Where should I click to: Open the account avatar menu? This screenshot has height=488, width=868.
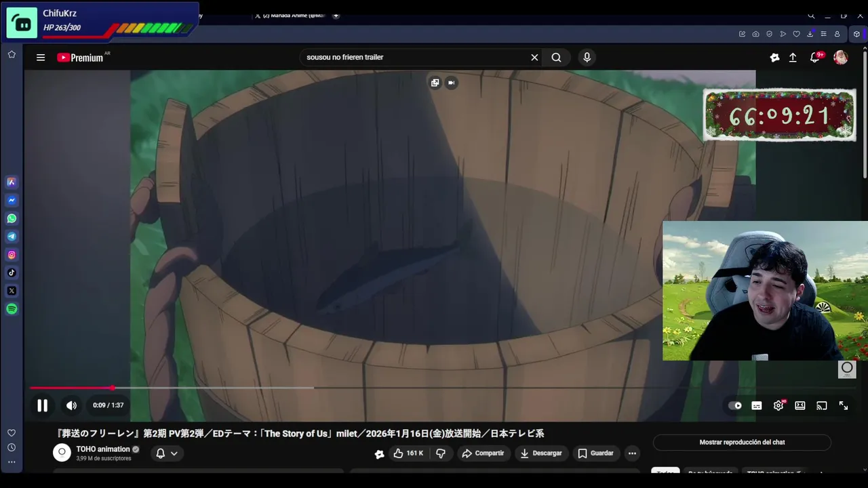840,58
